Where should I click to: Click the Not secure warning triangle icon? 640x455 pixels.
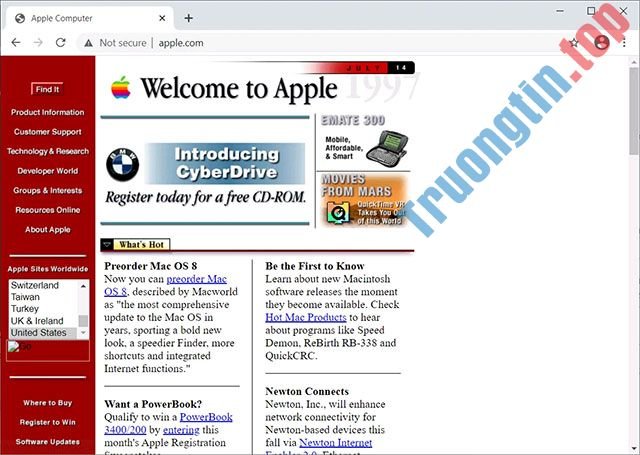coord(88,43)
